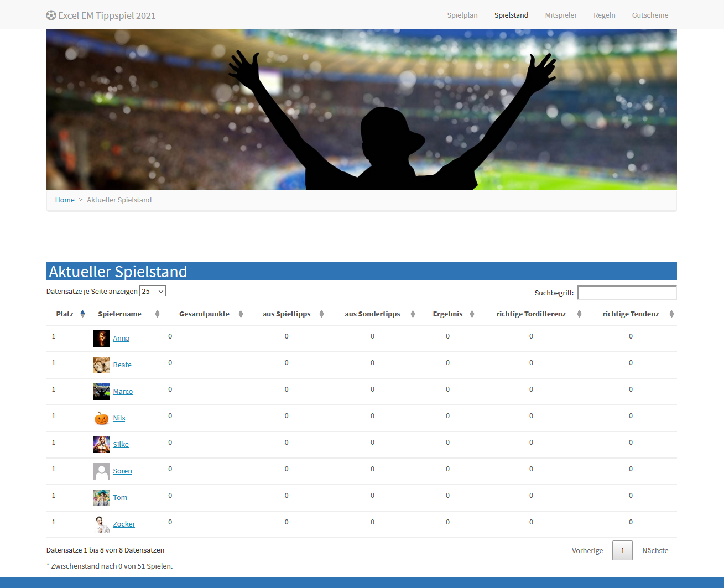Click the Nächste pagination button
Screen dimensions: 724x588
pyautogui.click(x=655, y=550)
